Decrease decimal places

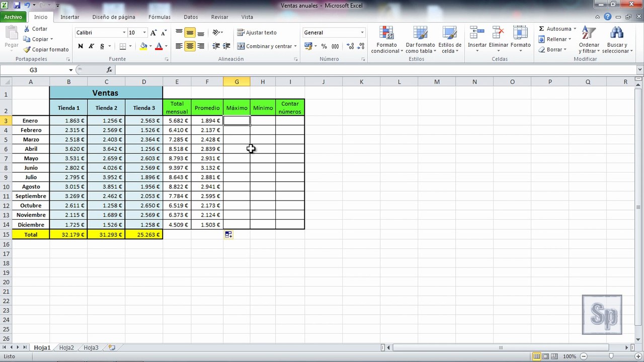pyautogui.click(x=360, y=46)
